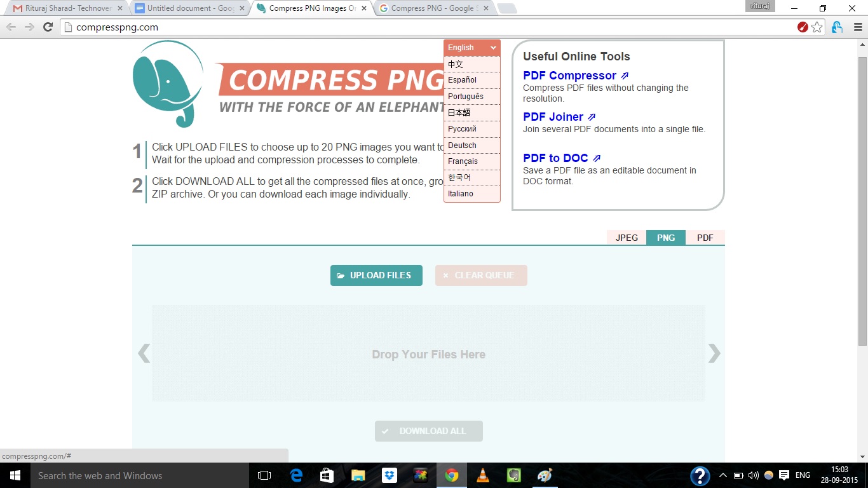Viewport: 868px width, 488px height.
Task: Open VLC media player from taskbar
Action: pyautogui.click(x=483, y=475)
